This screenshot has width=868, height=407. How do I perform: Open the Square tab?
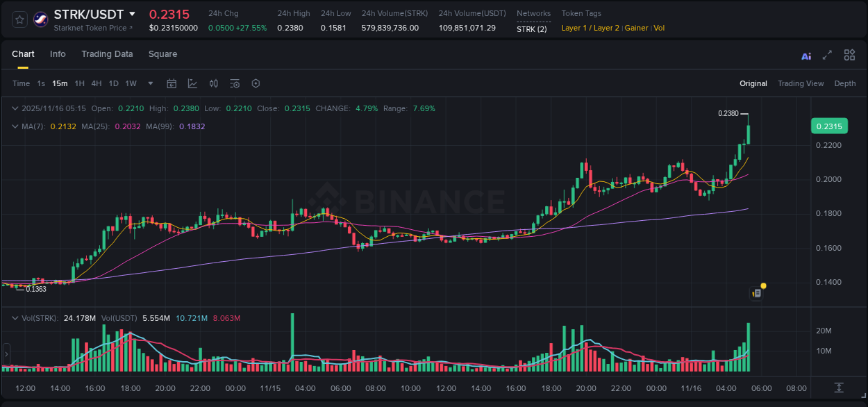[x=163, y=54]
